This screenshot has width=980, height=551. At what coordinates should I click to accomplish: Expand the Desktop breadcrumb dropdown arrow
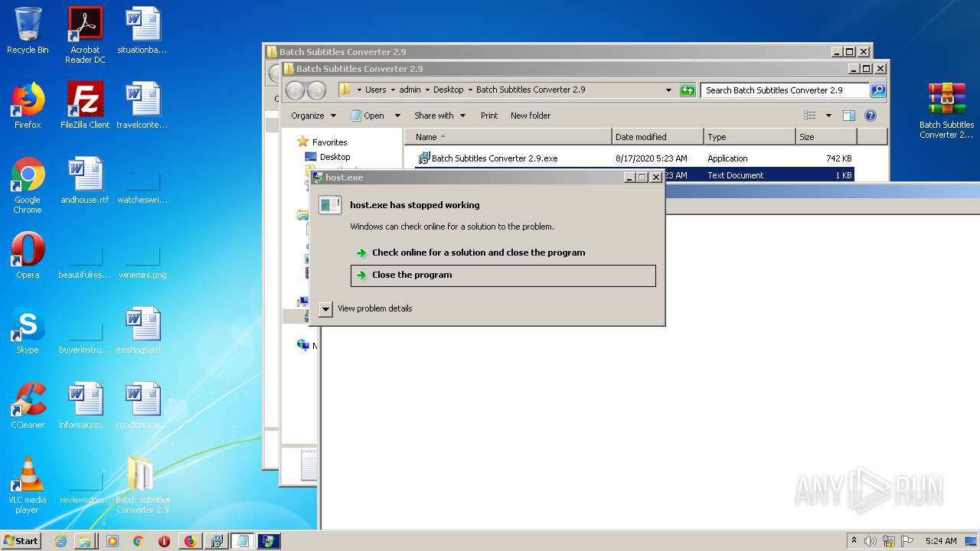pyautogui.click(x=469, y=90)
